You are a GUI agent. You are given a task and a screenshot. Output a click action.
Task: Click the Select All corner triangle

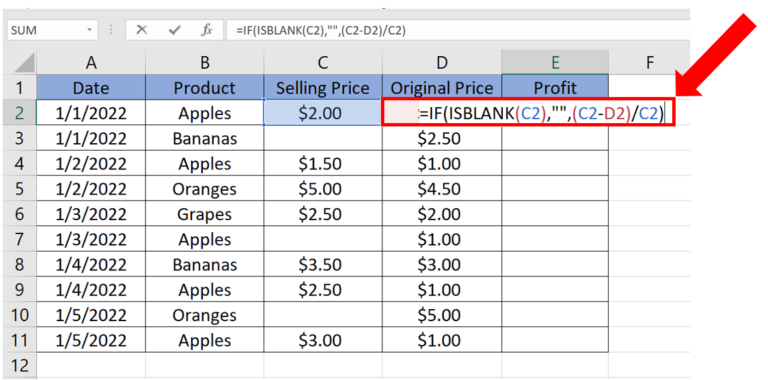click(22, 63)
